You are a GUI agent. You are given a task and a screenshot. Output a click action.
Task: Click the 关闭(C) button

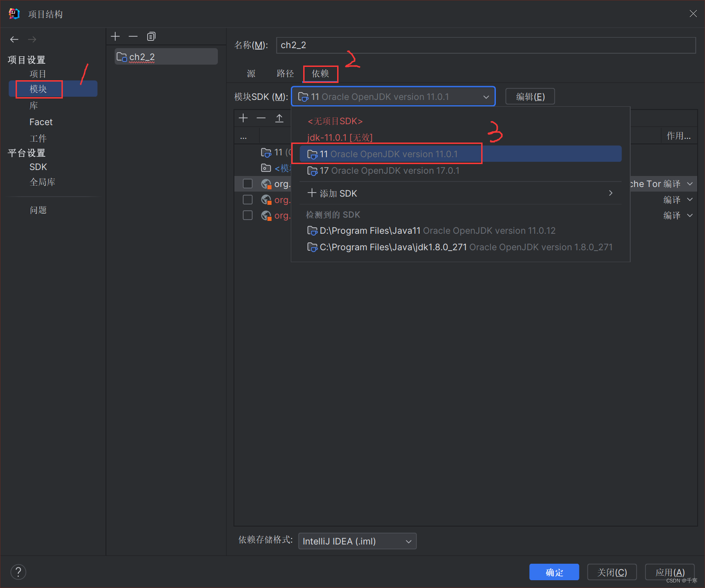(x=612, y=572)
